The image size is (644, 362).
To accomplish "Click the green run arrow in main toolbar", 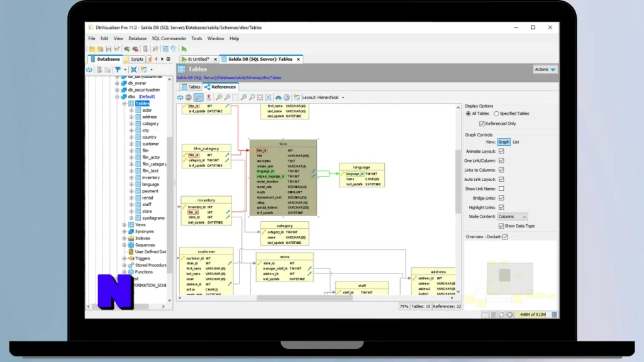I will [184, 49].
